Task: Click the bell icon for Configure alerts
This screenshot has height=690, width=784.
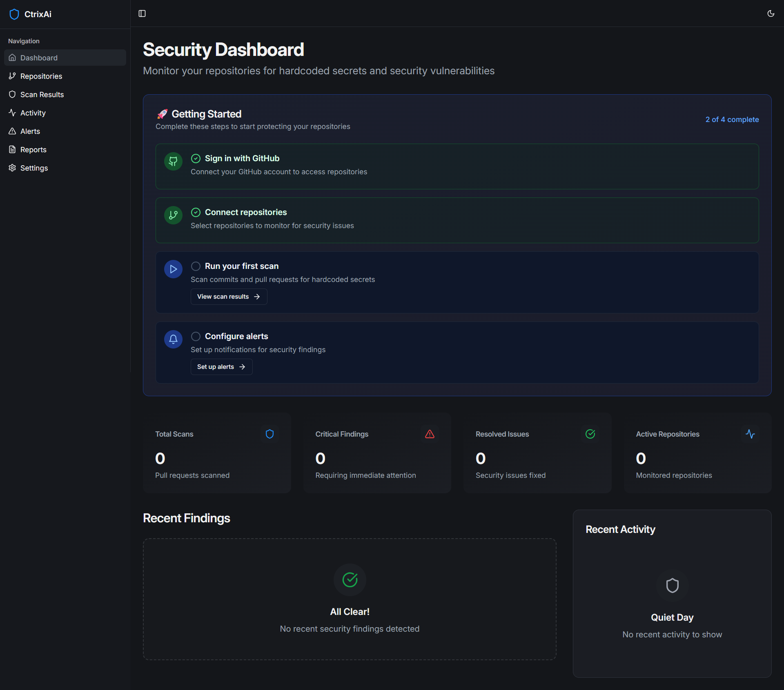Action: pyautogui.click(x=173, y=339)
